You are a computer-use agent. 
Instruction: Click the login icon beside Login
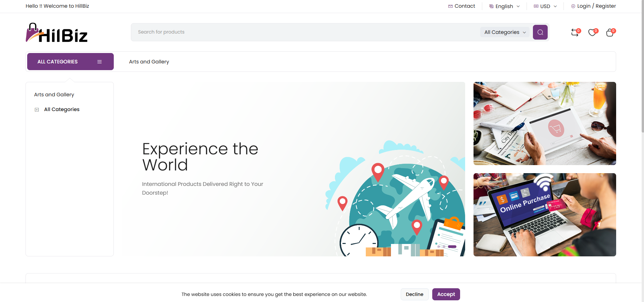573,6
